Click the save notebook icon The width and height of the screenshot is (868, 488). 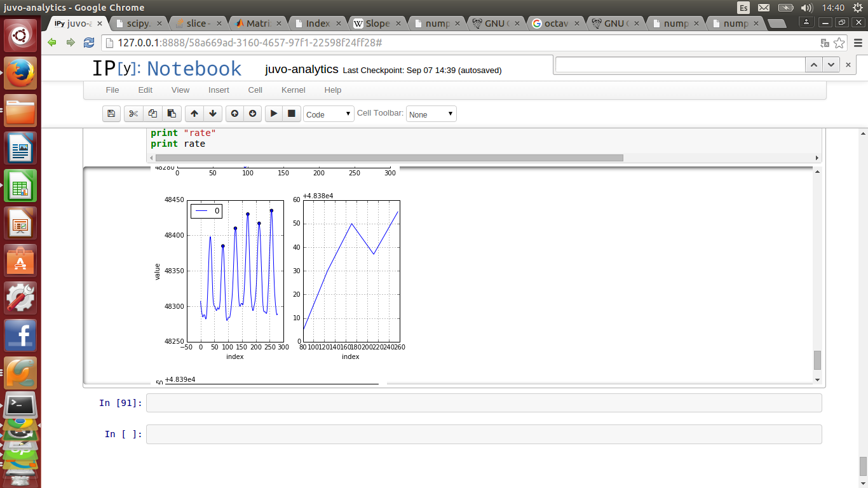(x=111, y=114)
